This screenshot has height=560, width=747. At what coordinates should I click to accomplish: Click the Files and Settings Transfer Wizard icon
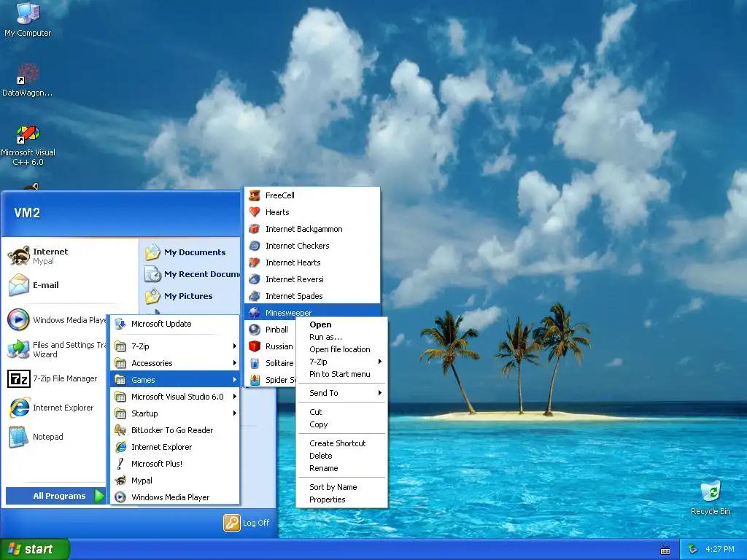[x=18, y=349]
